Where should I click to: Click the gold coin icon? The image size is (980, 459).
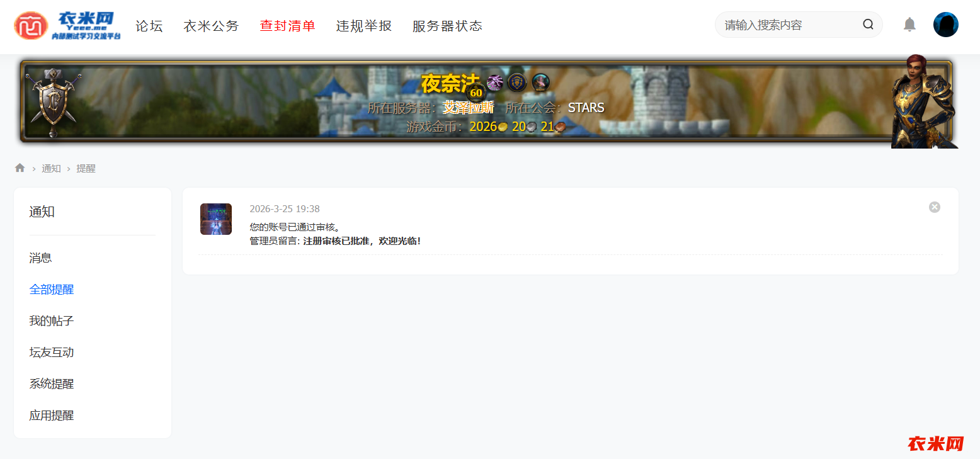[x=503, y=127]
